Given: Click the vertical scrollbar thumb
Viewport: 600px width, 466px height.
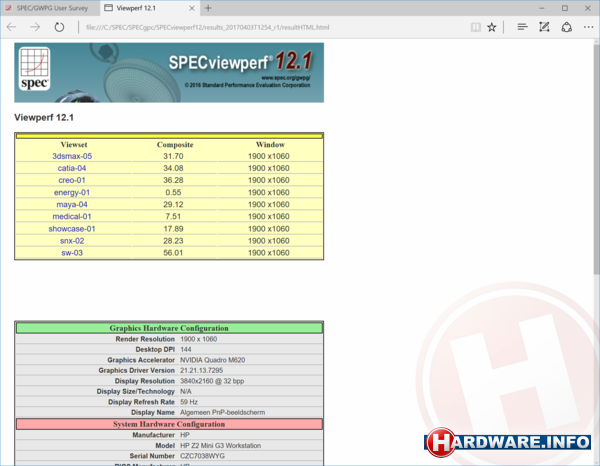Looking at the screenshot, I should pyautogui.click(x=597, y=161).
